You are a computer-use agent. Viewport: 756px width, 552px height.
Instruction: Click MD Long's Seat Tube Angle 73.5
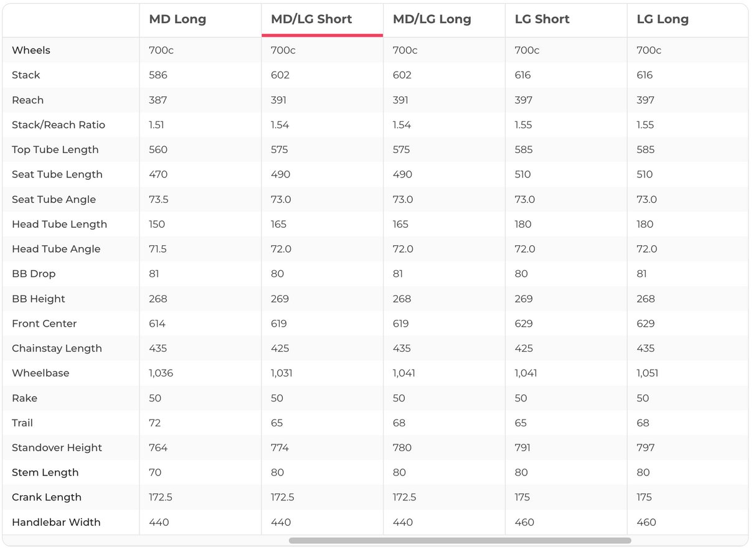point(159,199)
